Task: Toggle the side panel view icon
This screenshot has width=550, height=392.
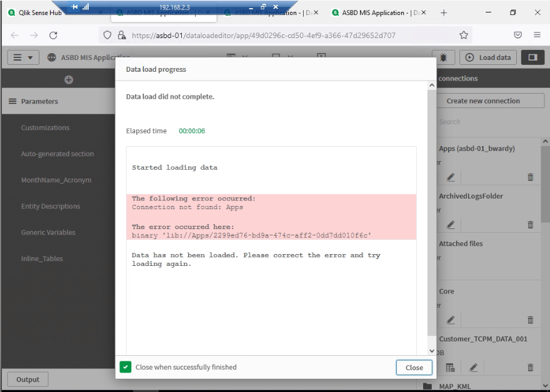Action: 532,57
